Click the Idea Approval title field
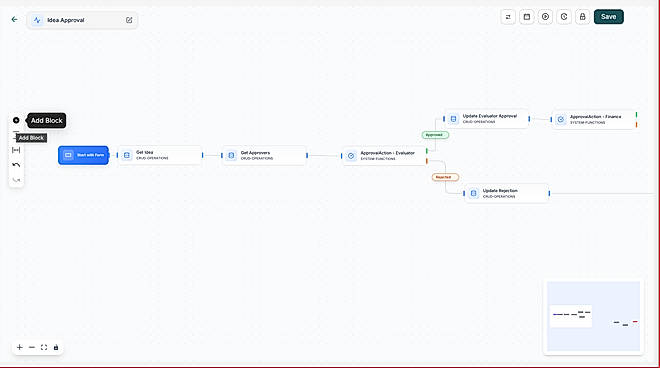Image resolution: width=660 pixels, height=368 pixels. click(83, 20)
